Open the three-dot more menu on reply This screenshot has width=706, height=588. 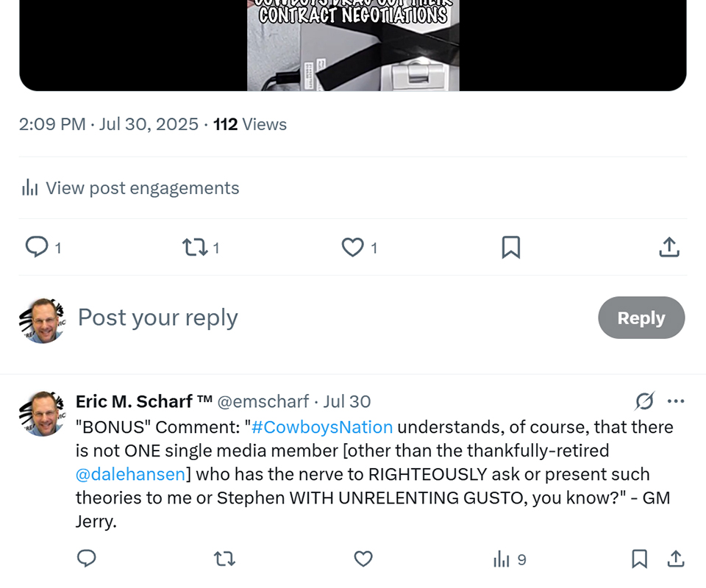[675, 401]
